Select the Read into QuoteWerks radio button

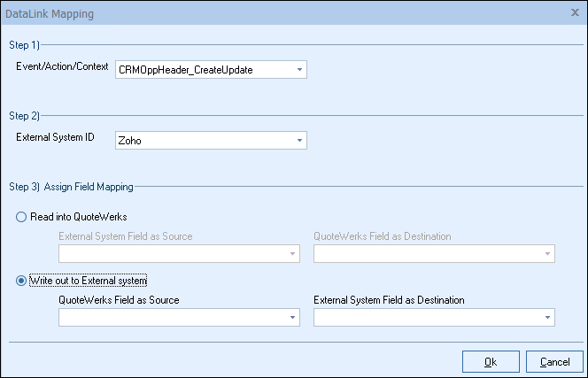pyautogui.click(x=21, y=218)
